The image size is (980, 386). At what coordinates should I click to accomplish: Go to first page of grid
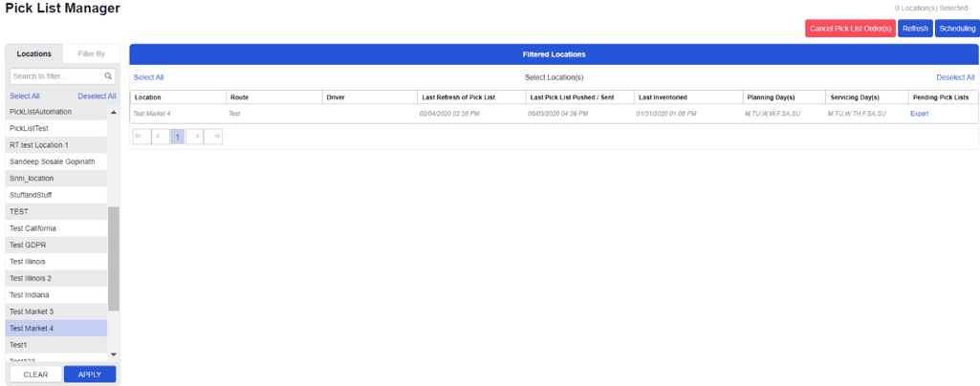[141, 137]
